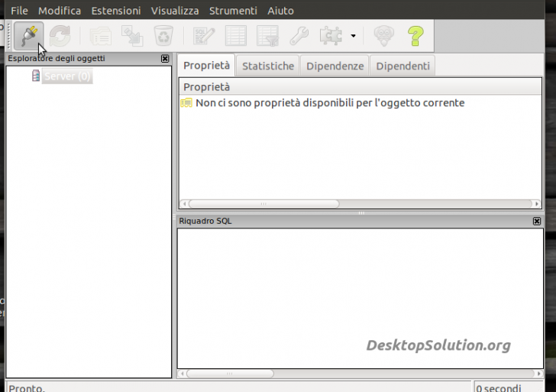
Task: Open the Modifica menu
Action: (x=60, y=11)
